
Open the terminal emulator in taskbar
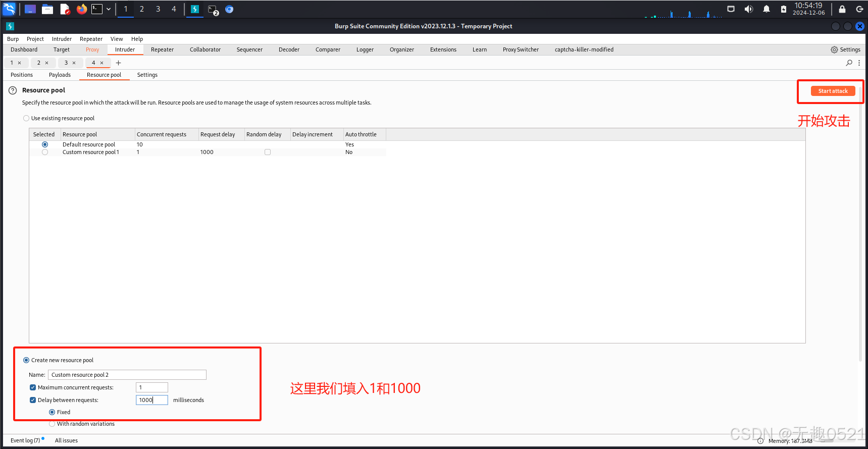pyautogui.click(x=96, y=9)
